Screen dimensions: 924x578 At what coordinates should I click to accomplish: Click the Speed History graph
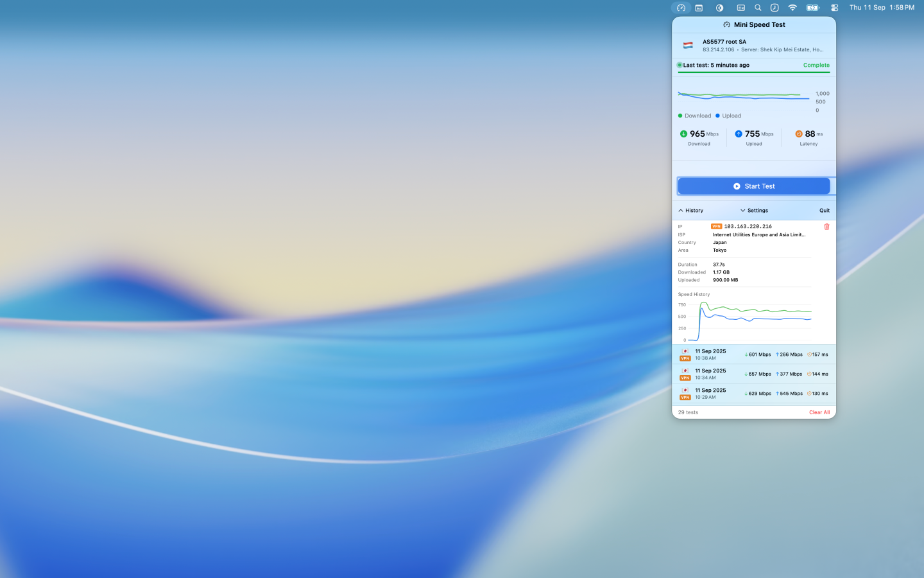[745, 321]
